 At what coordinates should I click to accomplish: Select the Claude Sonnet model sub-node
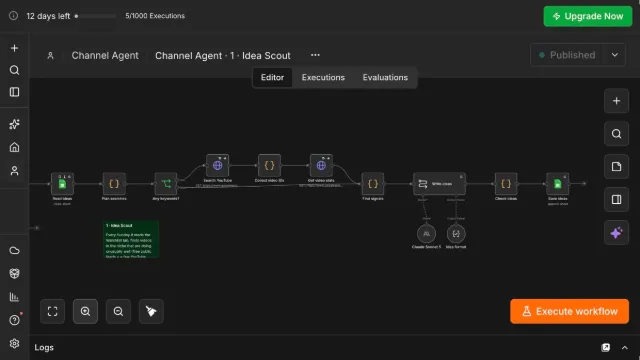tap(426, 234)
